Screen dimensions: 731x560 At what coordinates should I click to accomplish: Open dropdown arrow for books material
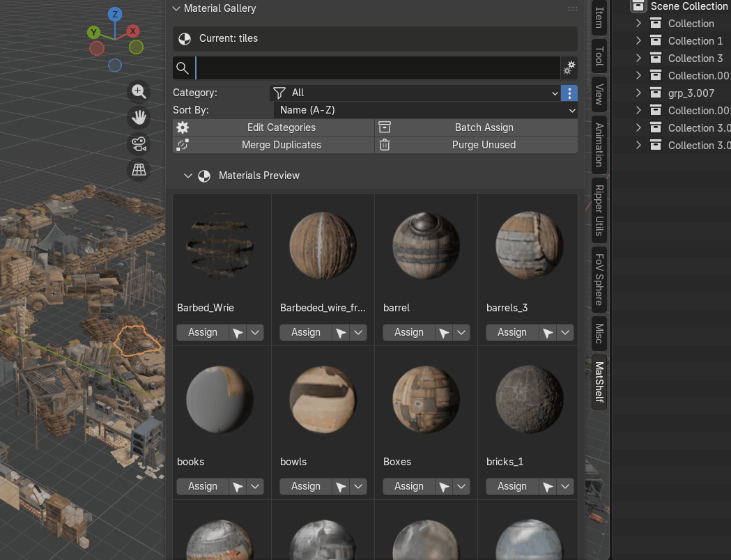coord(255,486)
